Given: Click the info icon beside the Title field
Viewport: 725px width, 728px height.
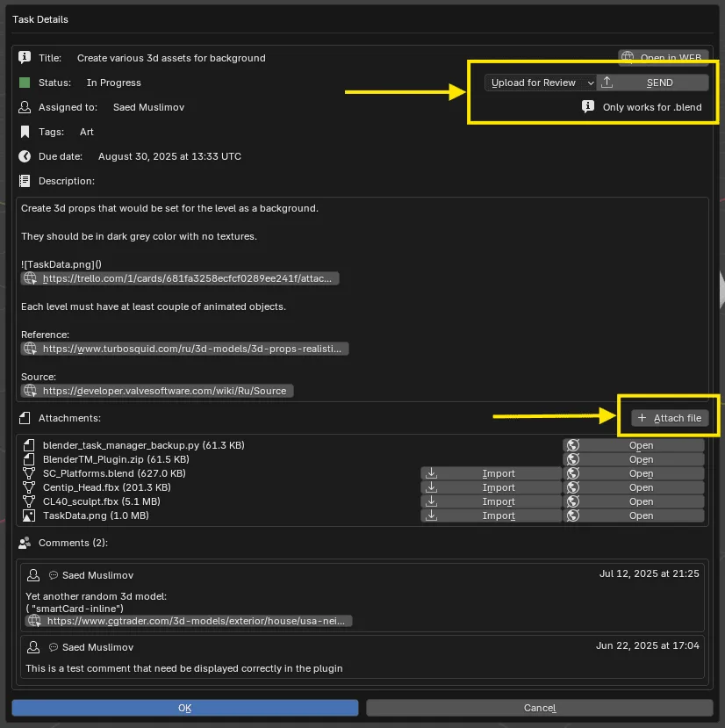Looking at the screenshot, I should [24, 58].
